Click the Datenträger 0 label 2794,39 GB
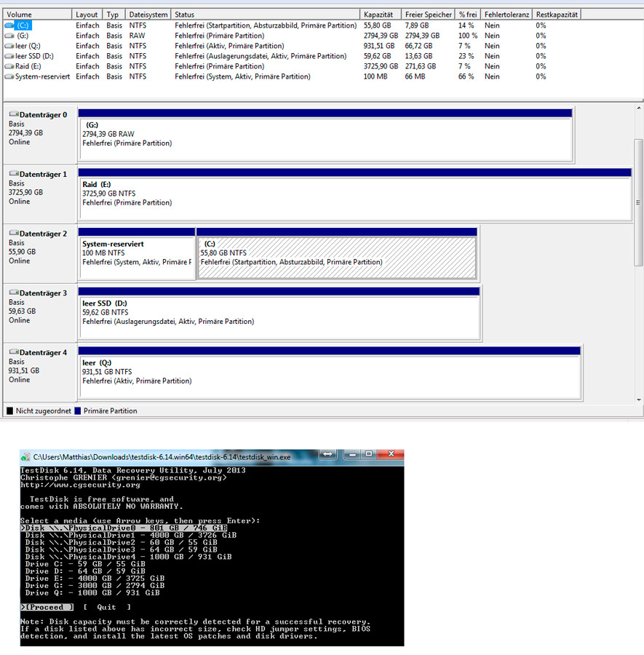The image size is (644, 655). 26,133
